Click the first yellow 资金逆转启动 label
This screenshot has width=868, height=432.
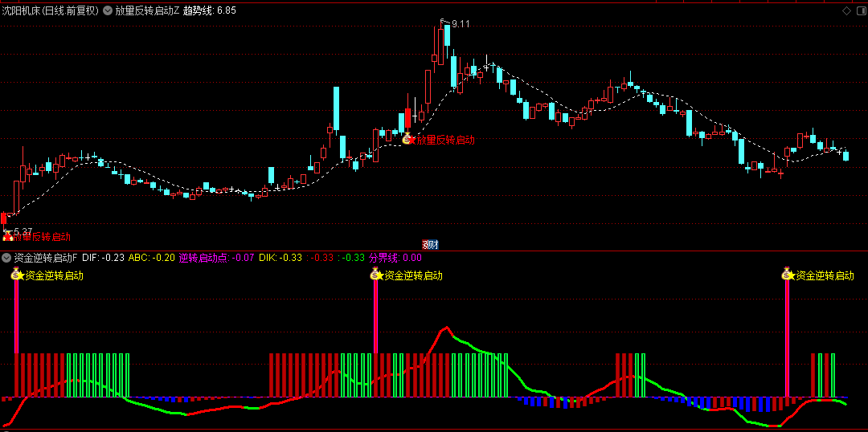click(x=55, y=275)
